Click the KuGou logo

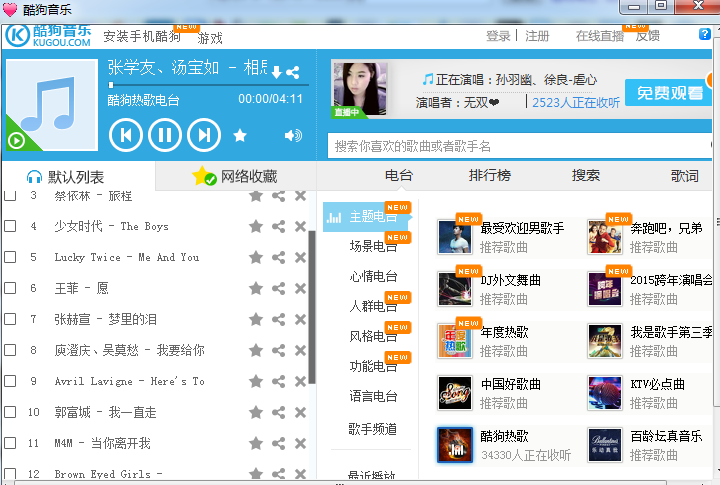48,36
